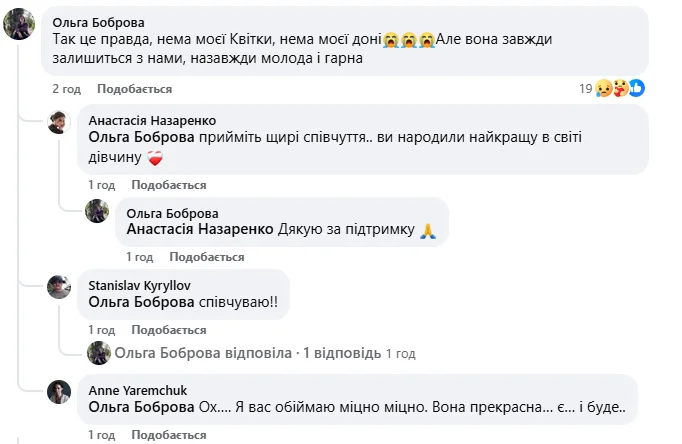
Task: Click '2 год' timestamp on top comment
Action: click(x=67, y=88)
